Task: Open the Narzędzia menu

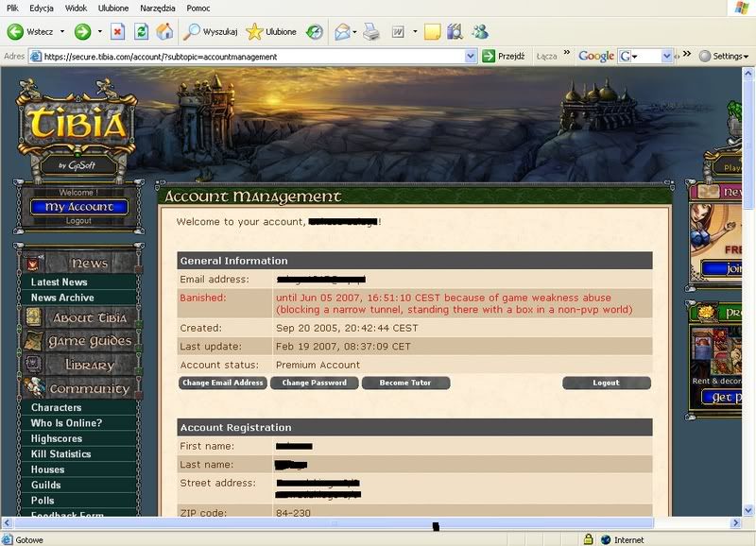Action: tap(158, 9)
